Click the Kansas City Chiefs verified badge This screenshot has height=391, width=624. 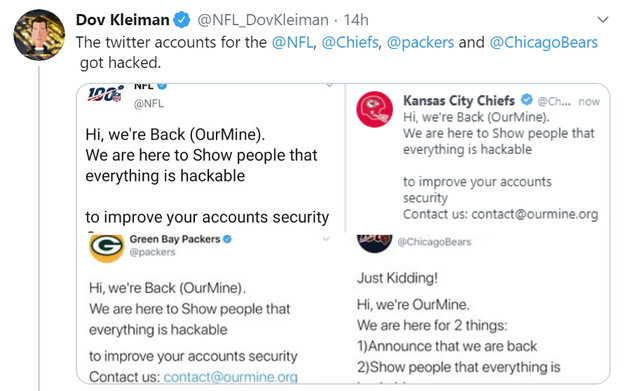coord(527,99)
